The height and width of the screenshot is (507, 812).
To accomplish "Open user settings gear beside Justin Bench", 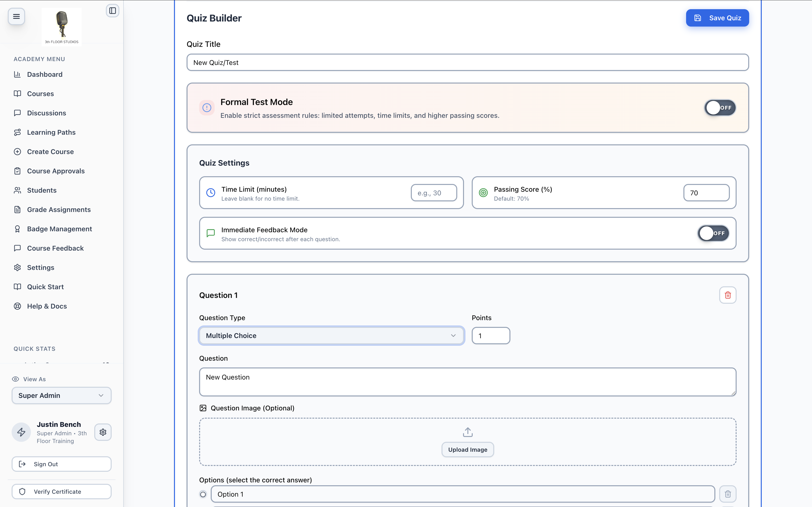I will (103, 432).
